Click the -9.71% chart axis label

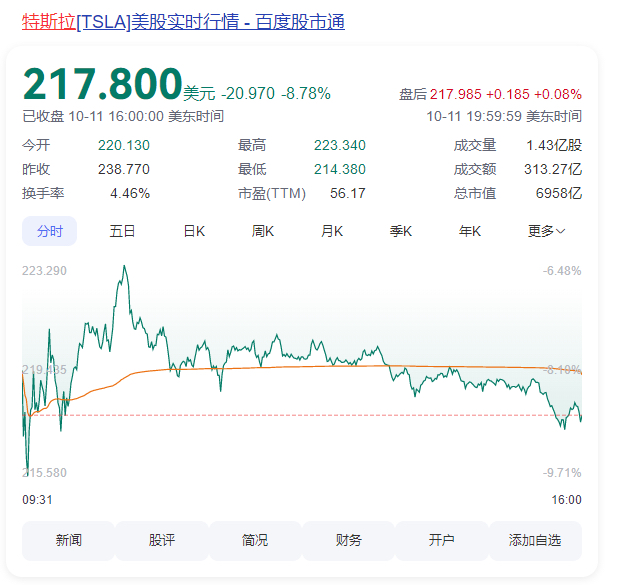click(x=562, y=472)
